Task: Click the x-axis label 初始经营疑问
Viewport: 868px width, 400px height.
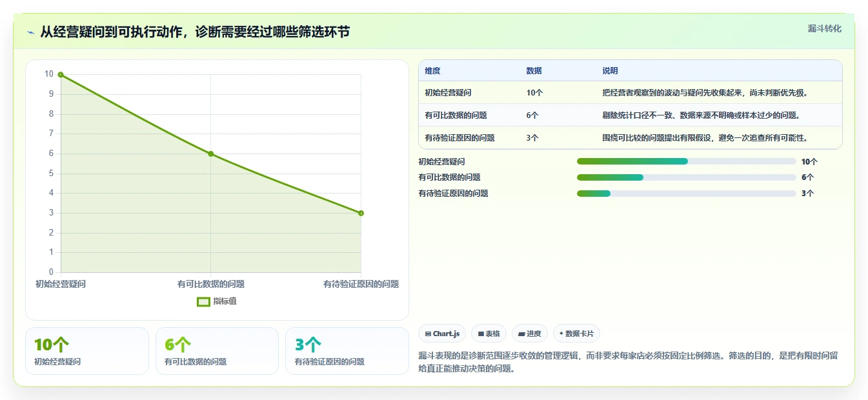Action: tap(61, 284)
